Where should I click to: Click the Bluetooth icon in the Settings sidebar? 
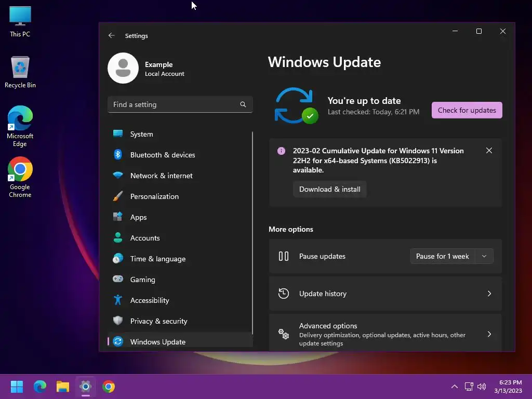[118, 154]
